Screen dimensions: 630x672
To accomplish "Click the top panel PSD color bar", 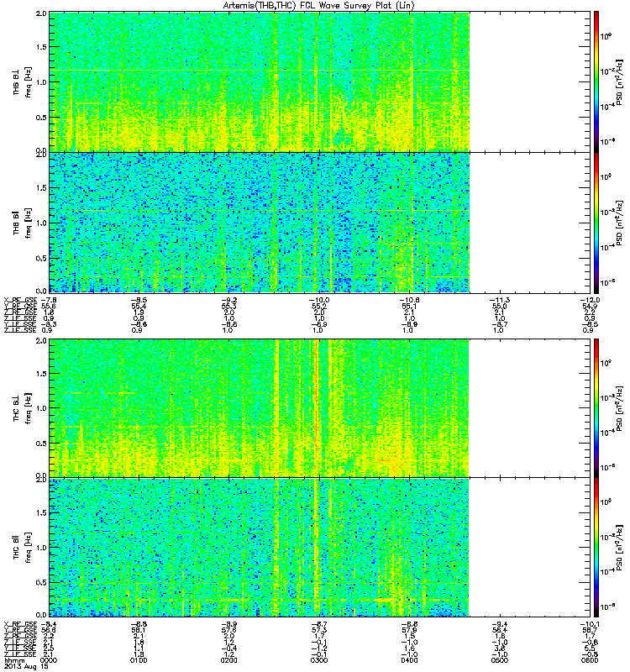I will pyautogui.click(x=596, y=81).
